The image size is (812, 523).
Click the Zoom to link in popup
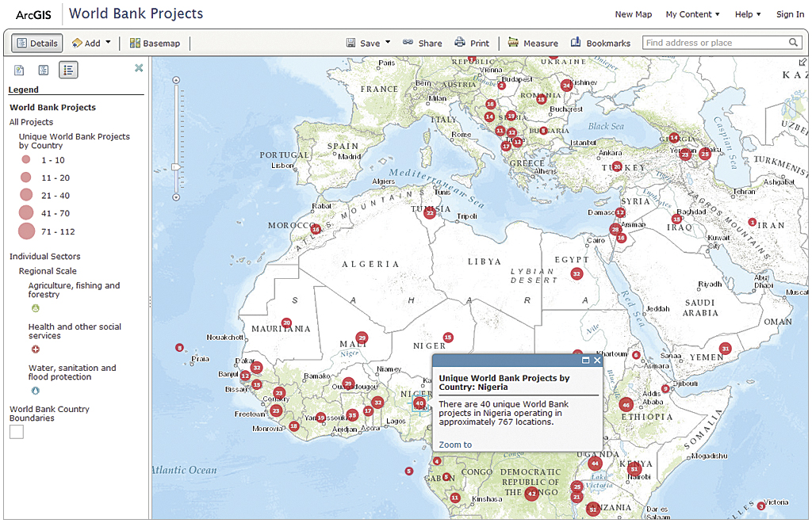coord(455,445)
